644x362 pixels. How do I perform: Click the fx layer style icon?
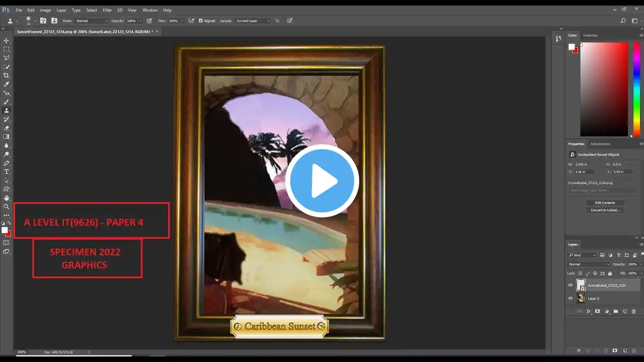click(588, 312)
